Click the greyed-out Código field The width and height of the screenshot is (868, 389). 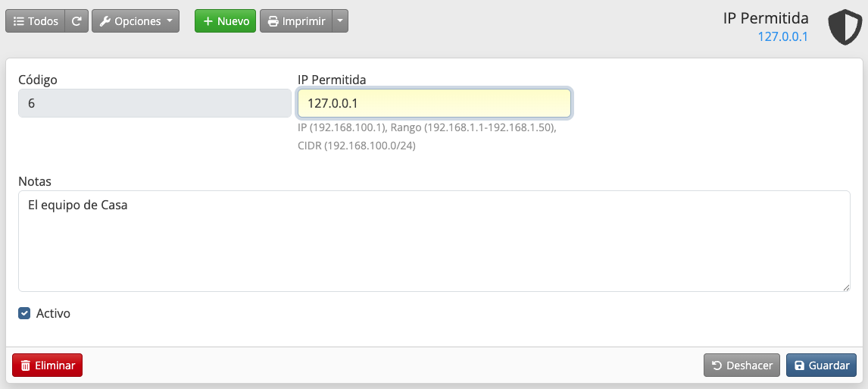(x=155, y=104)
